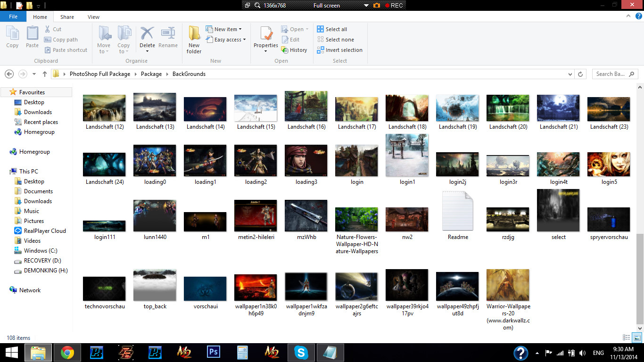Collapse the ribbon with the chevron
Image resolution: width=644 pixels, height=362 pixels.
[x=628, y=16]
